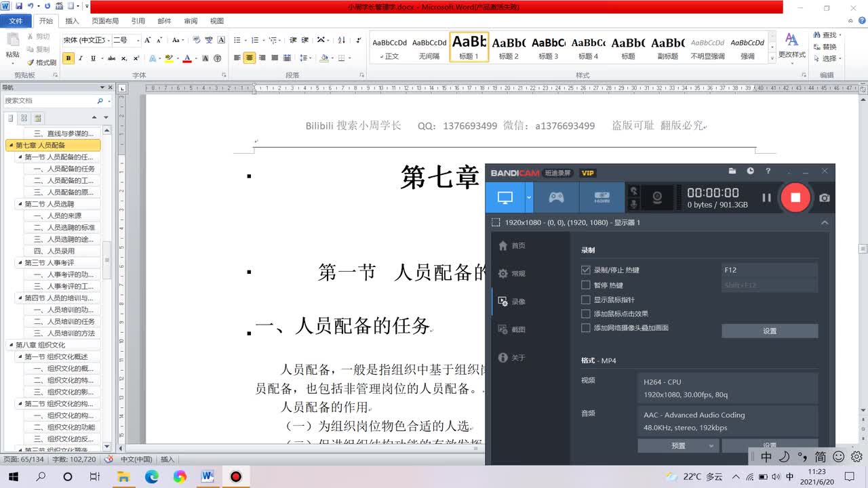The width and height of the screenshot is (868, 488).
Task: Click 设置 button in Bandicam 录制 section
Action: (x=770, y=331)
